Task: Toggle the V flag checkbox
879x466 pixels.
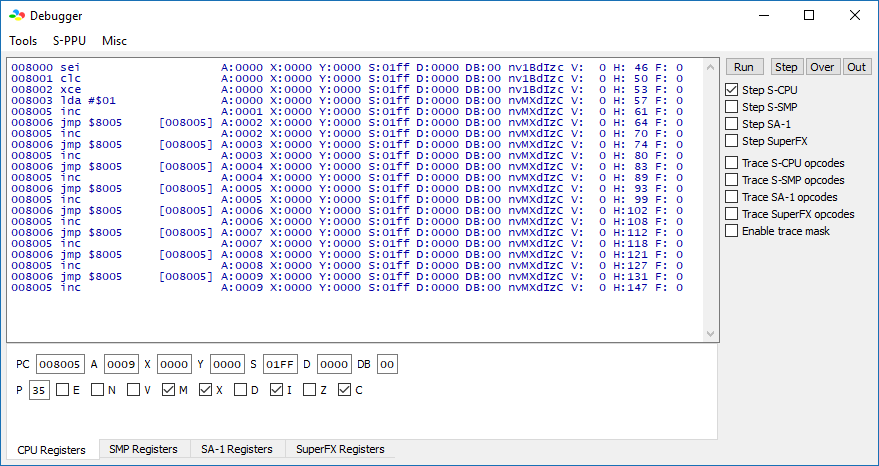Action: tap(133, 390)
